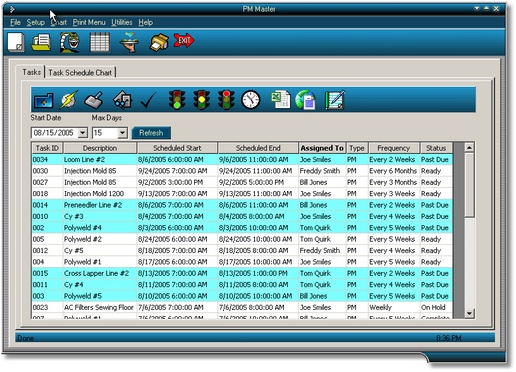Sort by the Scheduled End column header
The image size is (516, 372).
(x=258, y=148)
